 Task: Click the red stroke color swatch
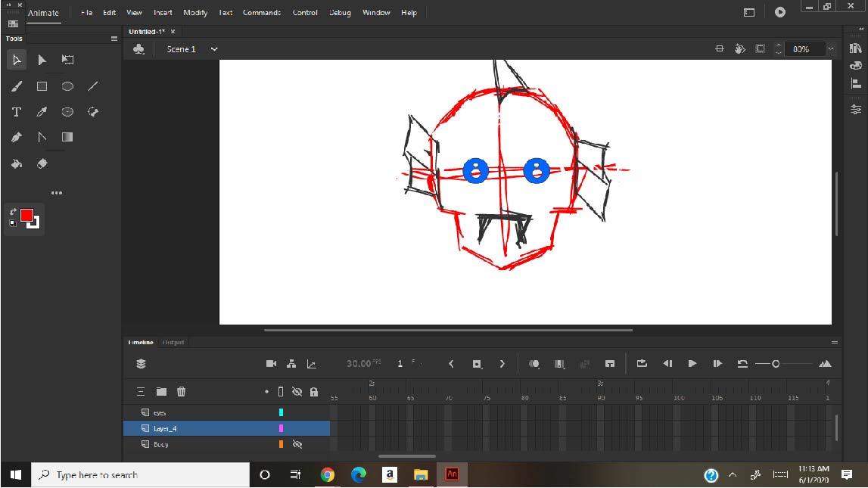(x=26, y=216)
